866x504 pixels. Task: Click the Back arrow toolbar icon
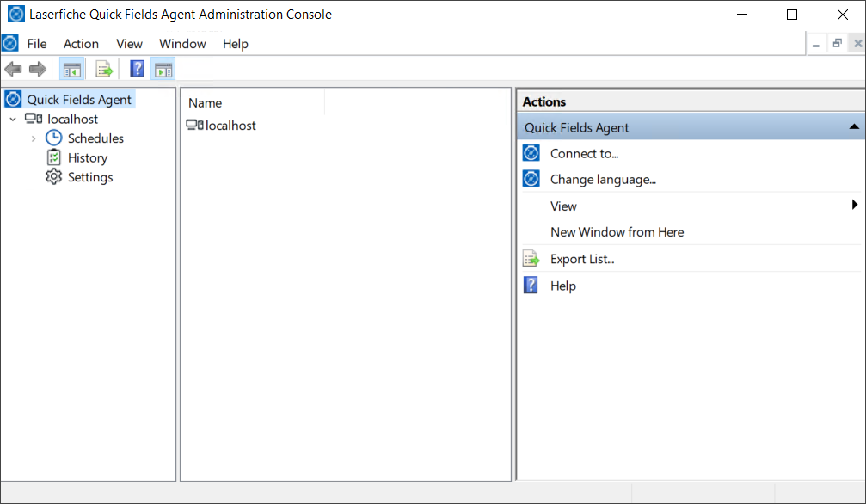tap(13, 69)
